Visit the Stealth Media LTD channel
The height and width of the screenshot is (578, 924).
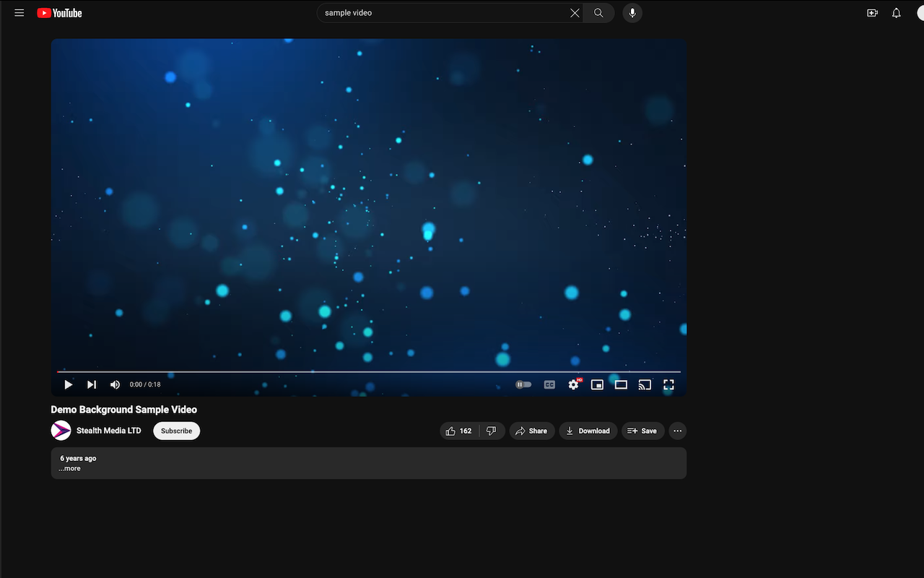coord(108,431)
